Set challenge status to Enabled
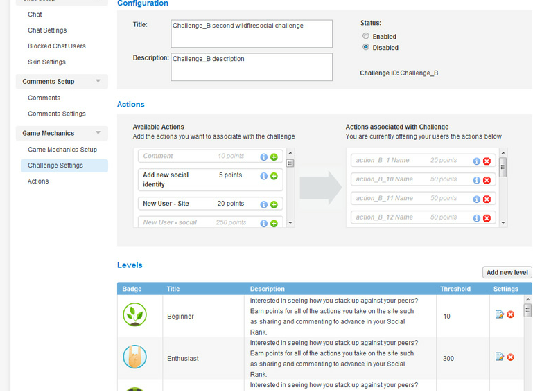The height and width of the screenshot is (392, 533). click(x=366, y=35)
